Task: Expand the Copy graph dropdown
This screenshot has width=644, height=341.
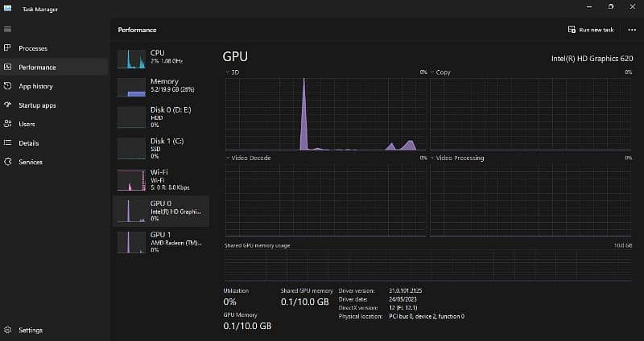Action: pyautogui.click(x=432, y=72)
